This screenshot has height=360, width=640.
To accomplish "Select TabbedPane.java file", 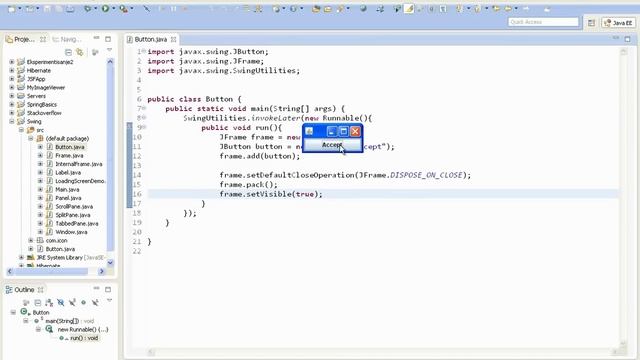I will (x=77, y=223).
